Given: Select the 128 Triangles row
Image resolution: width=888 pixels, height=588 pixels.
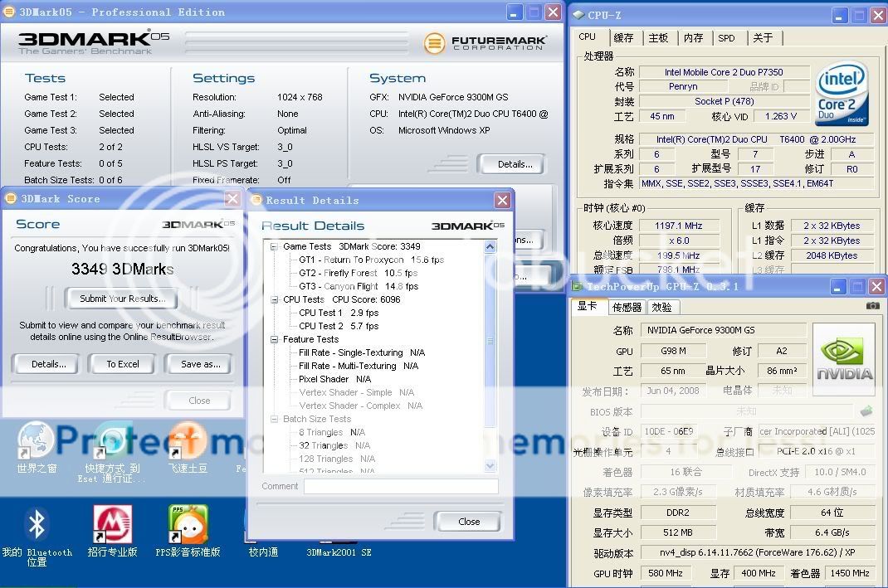Looking at the screenshot, I should [337, 459].
